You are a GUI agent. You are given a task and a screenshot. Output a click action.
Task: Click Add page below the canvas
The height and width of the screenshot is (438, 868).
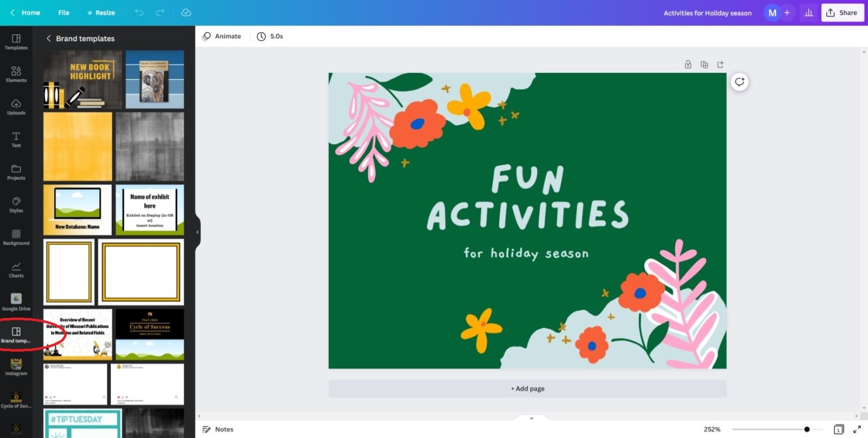(x=527, y=389)
